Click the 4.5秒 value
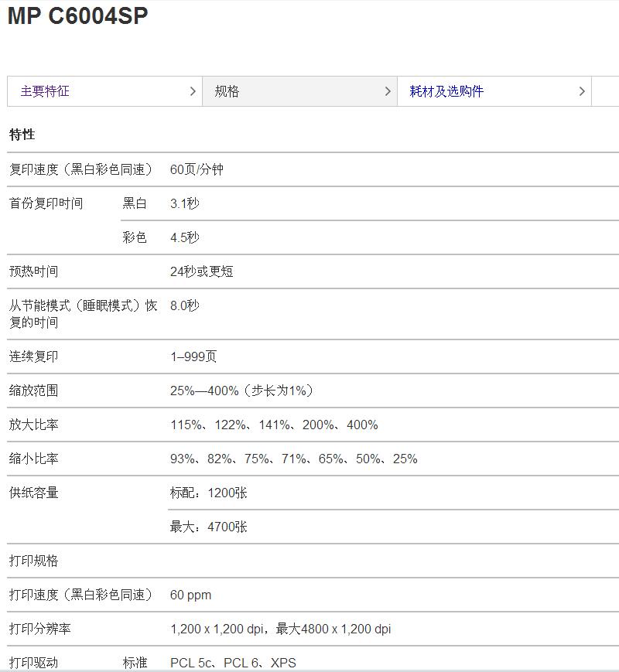This screenshot has height=672, width=619. pos(184,237)
